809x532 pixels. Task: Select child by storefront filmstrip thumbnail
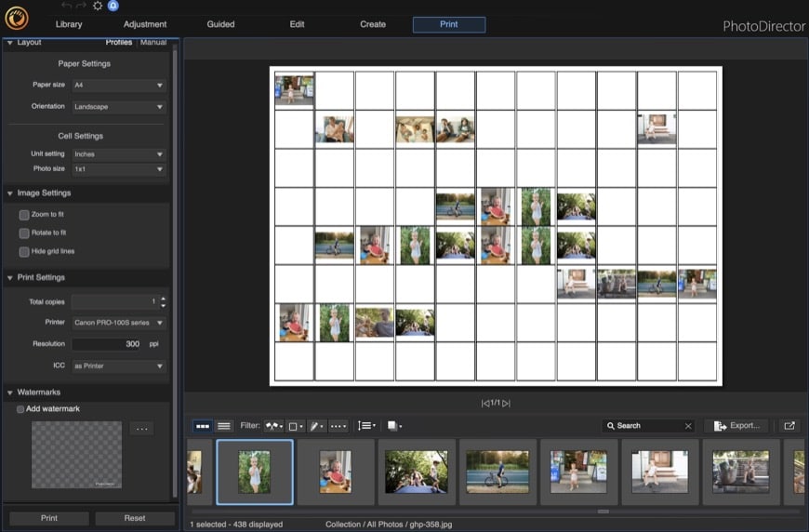(578, 472)
